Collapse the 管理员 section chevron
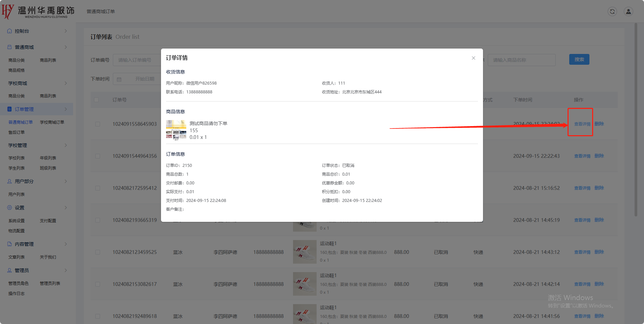This screenshot has height=324, width=644. click(66, 270)
